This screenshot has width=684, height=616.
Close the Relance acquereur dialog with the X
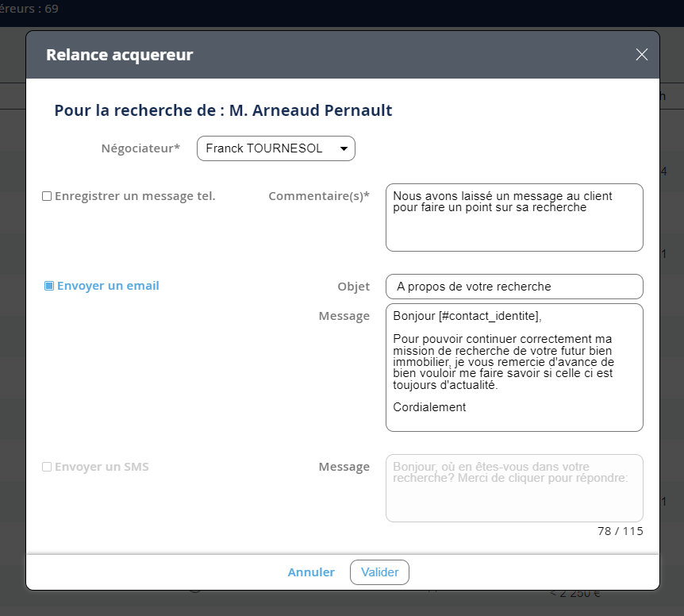pos(641,55)
